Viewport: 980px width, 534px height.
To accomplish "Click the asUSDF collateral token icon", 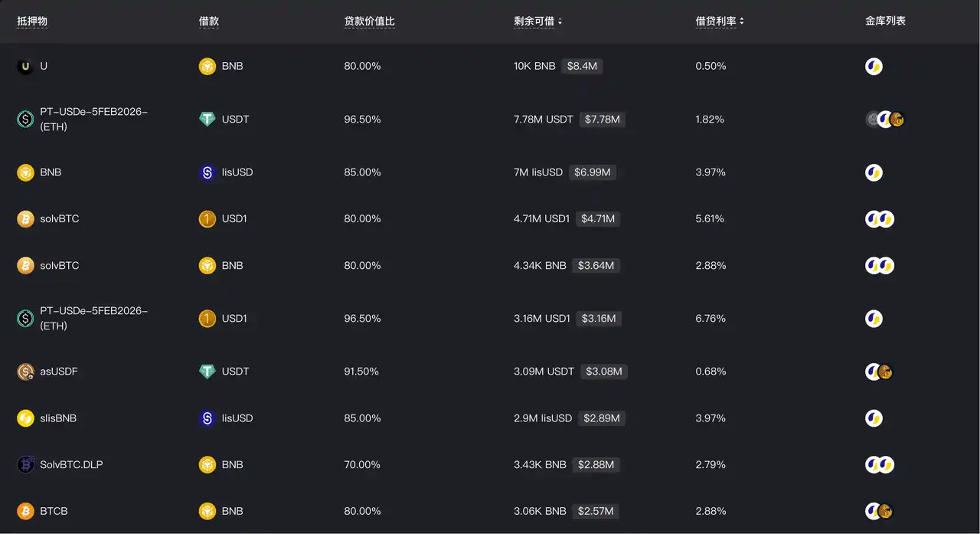I will coord(25,372).
